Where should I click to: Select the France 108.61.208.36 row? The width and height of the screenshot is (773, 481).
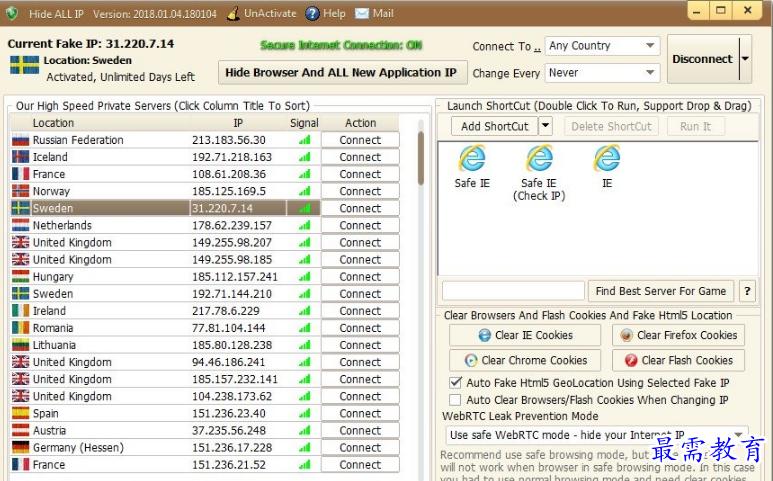(166, 174)
